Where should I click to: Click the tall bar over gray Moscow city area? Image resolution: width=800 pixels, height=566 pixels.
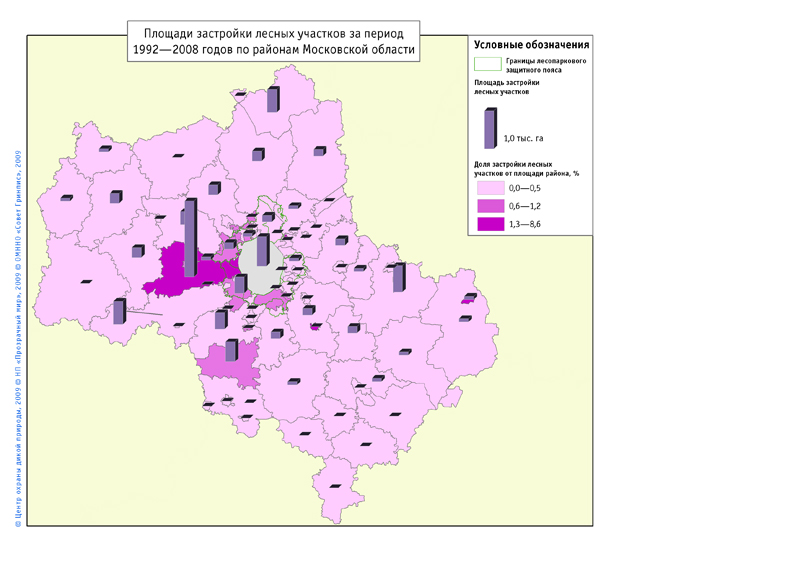262,249
